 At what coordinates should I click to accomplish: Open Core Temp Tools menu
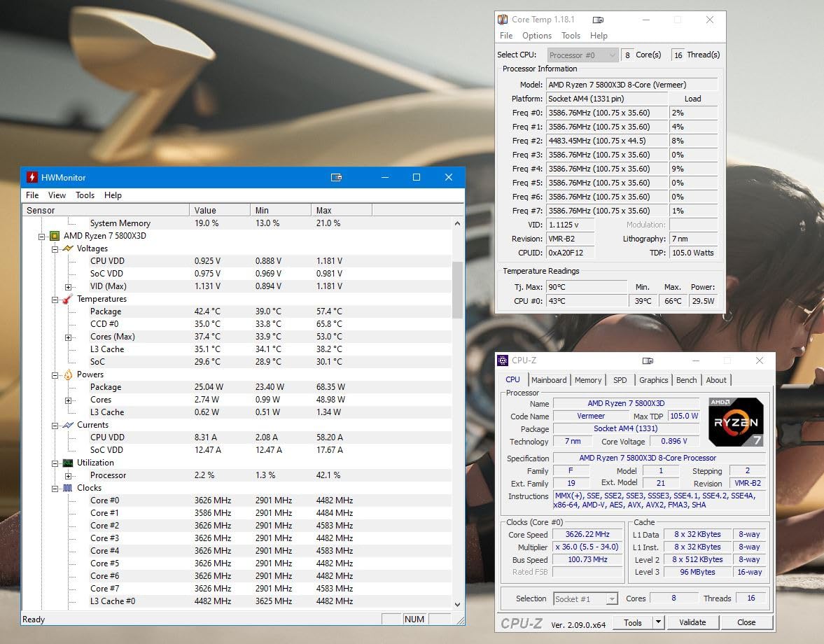click(571, 35)
